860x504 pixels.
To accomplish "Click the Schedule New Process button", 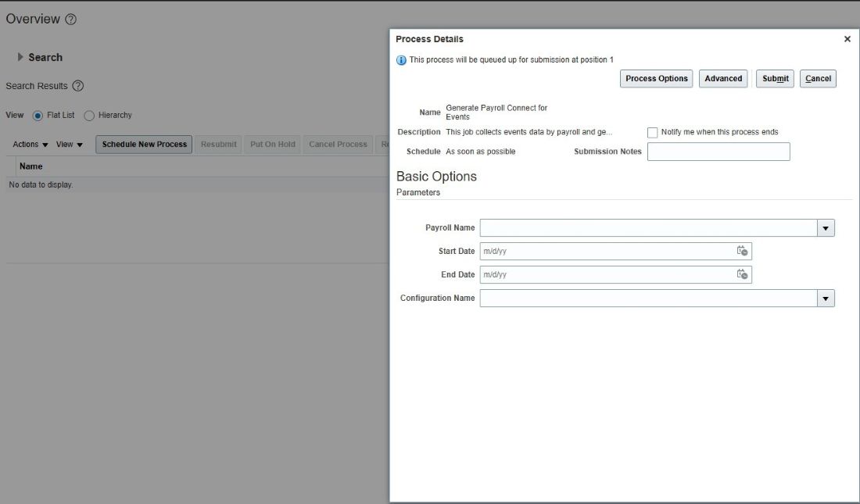I will (x=143, y=144).
